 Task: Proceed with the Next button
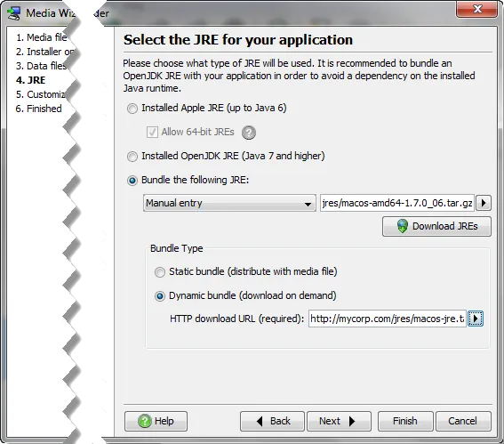point(339,421)
